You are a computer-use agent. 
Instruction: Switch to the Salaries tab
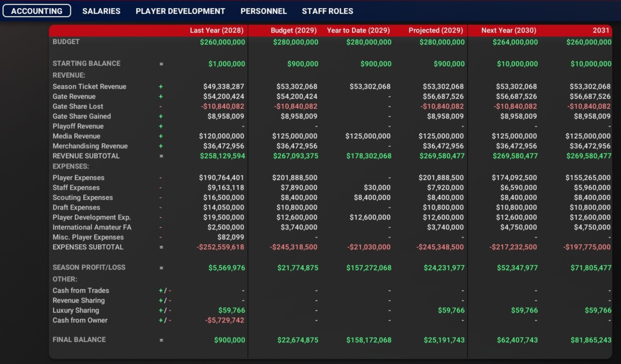click(x=101, y=11)
